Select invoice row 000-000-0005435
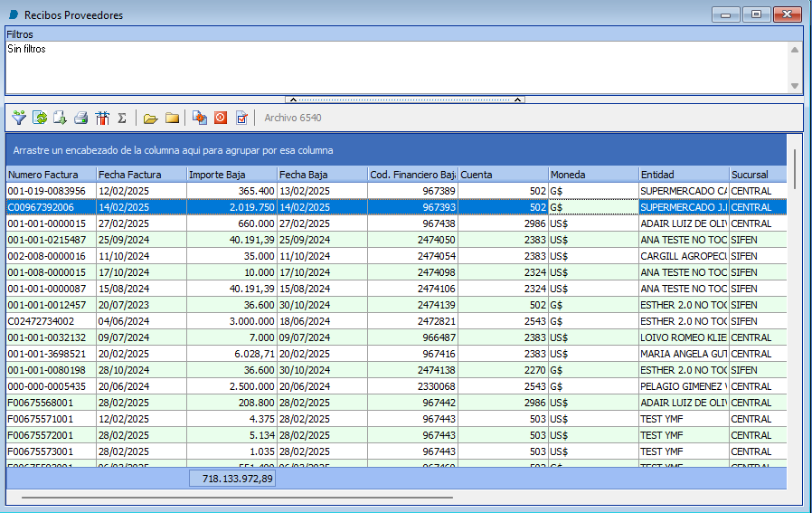812x513 pixels. pos(396,386)
